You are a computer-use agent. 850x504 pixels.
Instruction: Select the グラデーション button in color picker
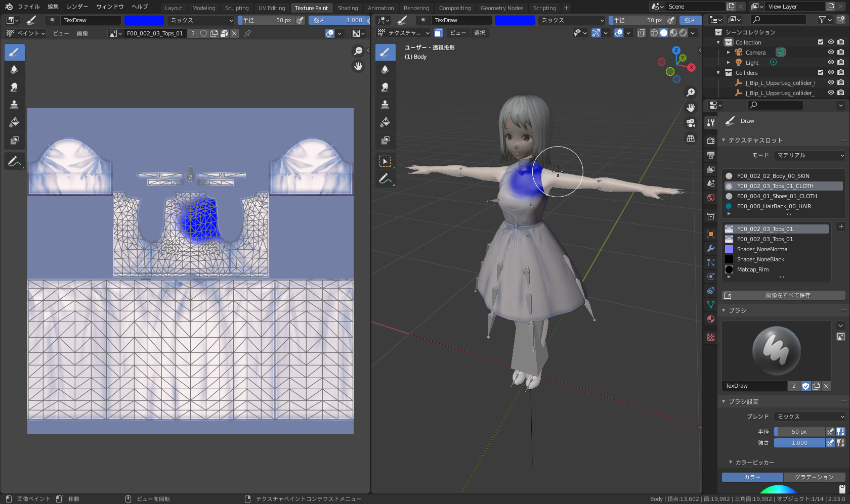coord(814,477)
